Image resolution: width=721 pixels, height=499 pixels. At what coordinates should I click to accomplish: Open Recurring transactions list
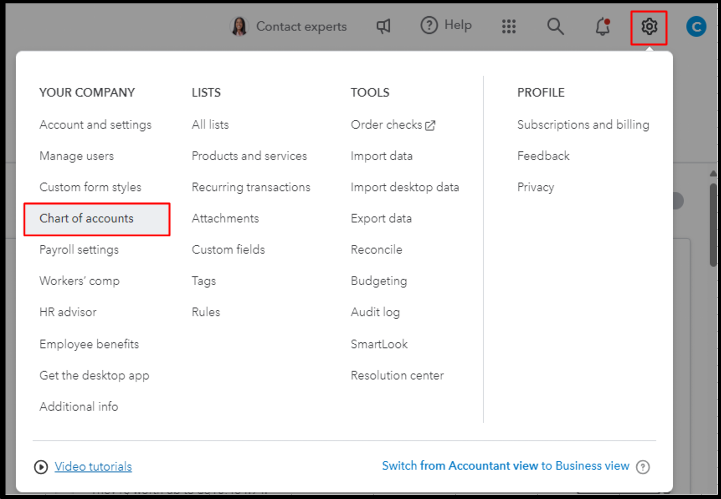pos(251,187)
